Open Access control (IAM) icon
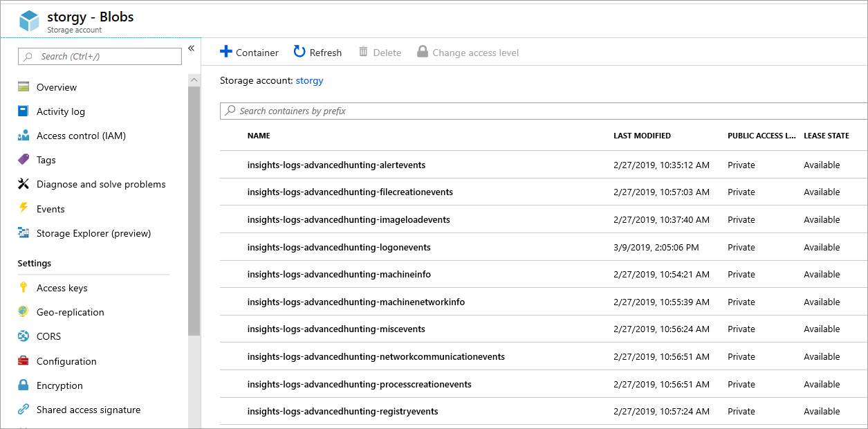 pos(24,136)
